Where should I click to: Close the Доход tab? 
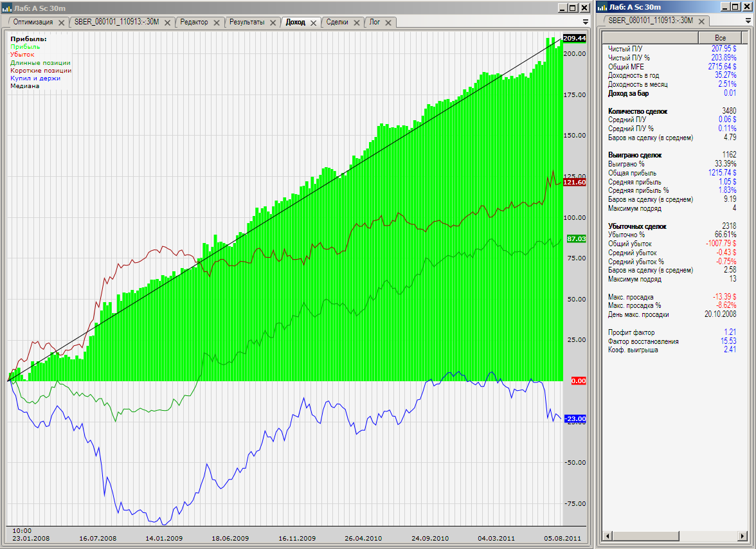pyautogui.click(x=314, y=22)
